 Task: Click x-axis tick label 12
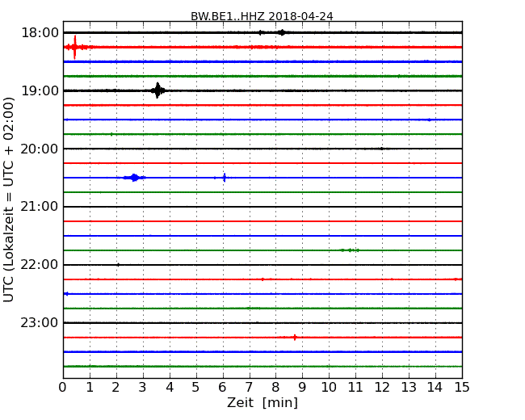click(382, 387)
